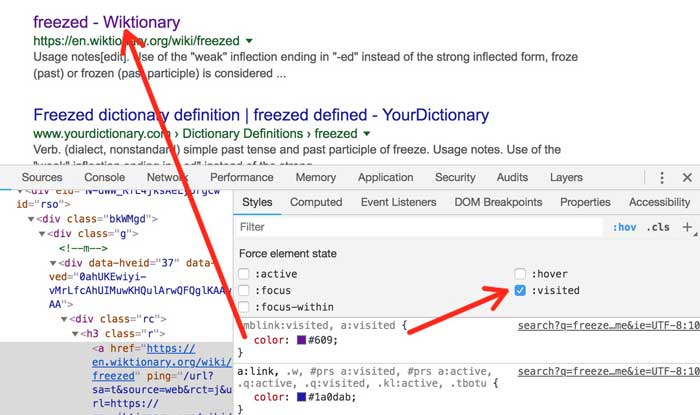Switch to the Performance tab
This screenshot has height=415, width=700.
click(242, 177)
